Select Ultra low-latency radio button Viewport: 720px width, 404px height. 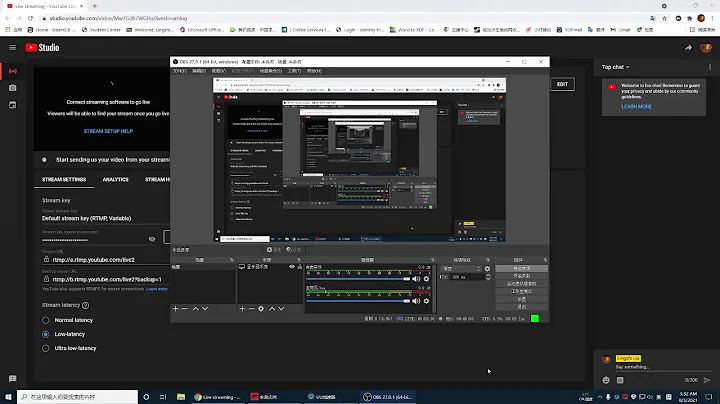click(45, 348)
